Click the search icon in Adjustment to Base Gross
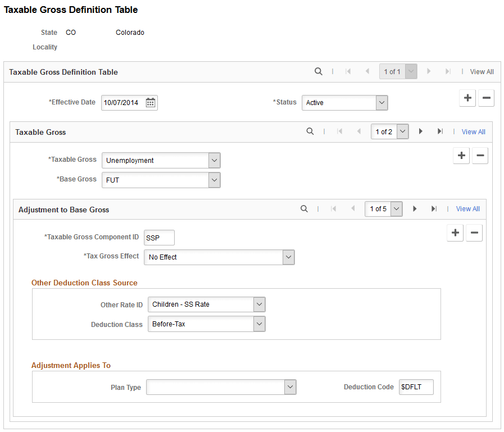 (304, 208)
